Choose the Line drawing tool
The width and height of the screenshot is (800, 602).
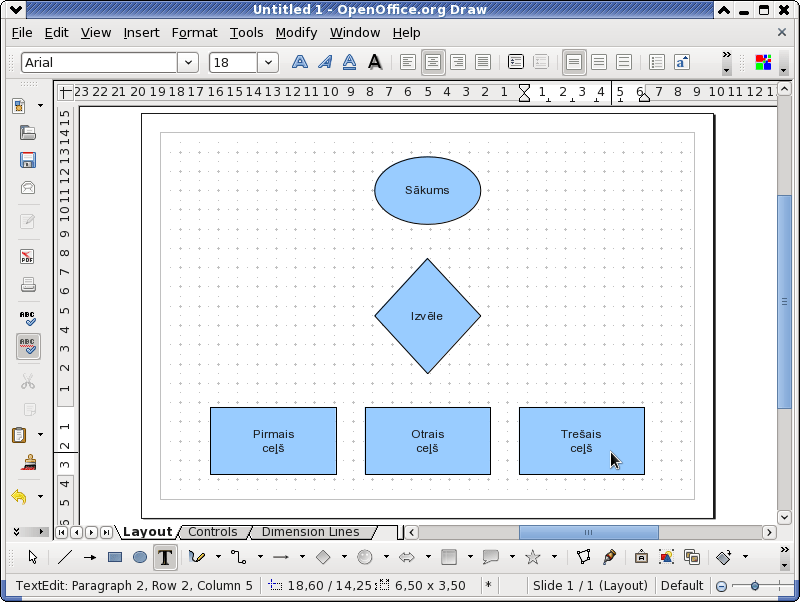[x=65, y=557]
